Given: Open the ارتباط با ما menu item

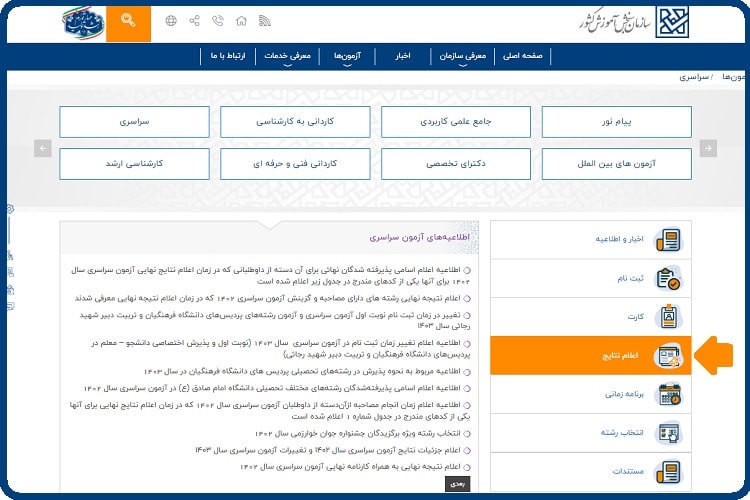Looking at the screenshot, I should [x=228, y=56].
